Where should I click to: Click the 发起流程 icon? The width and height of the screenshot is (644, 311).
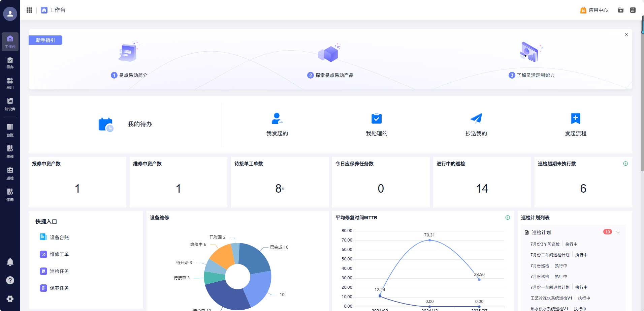(575, 119)
